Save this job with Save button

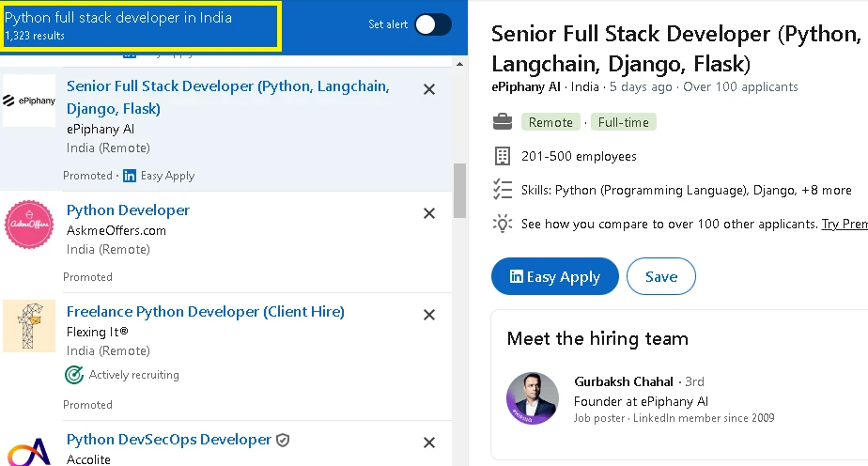pyautogui.click(x=661, y=276)
